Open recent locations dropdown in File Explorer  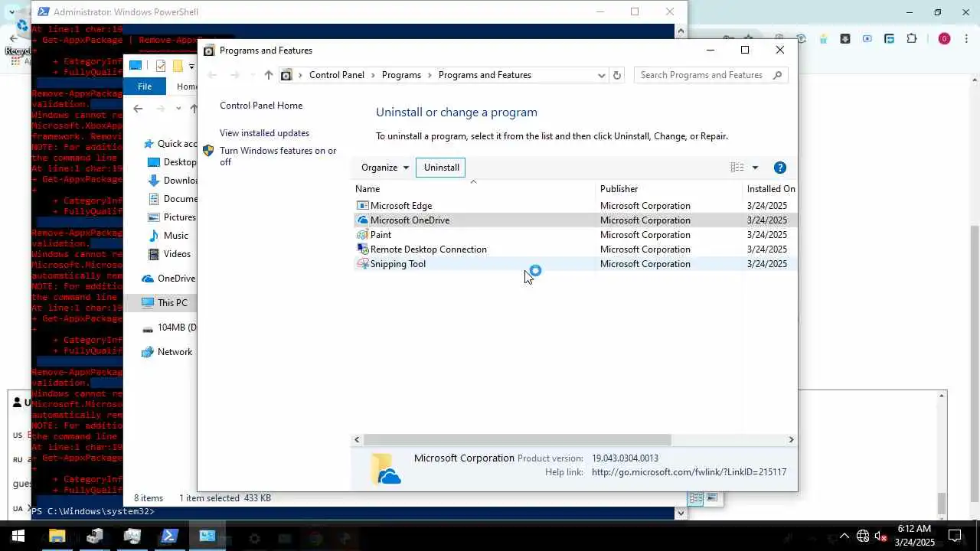(x=178, y=109)
